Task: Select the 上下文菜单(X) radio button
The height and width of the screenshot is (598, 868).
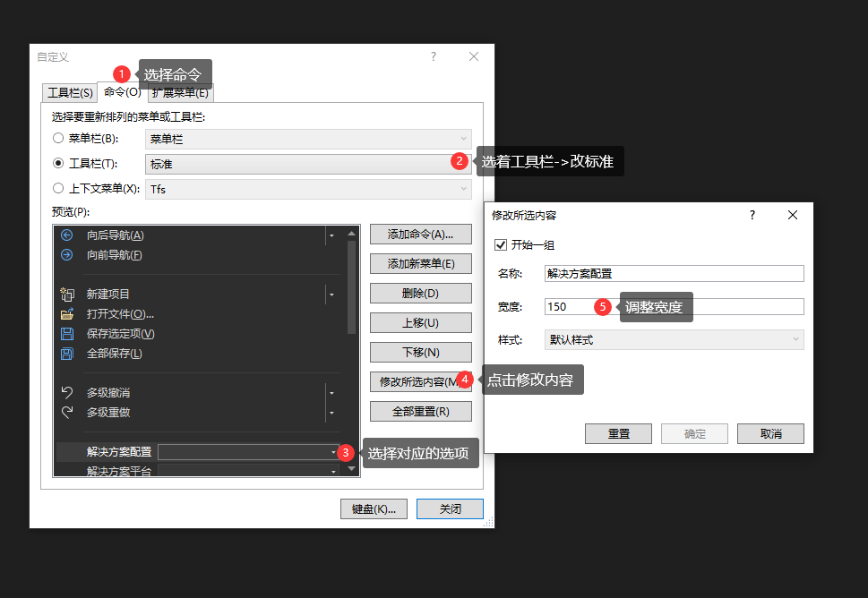Action: point(58,188)
